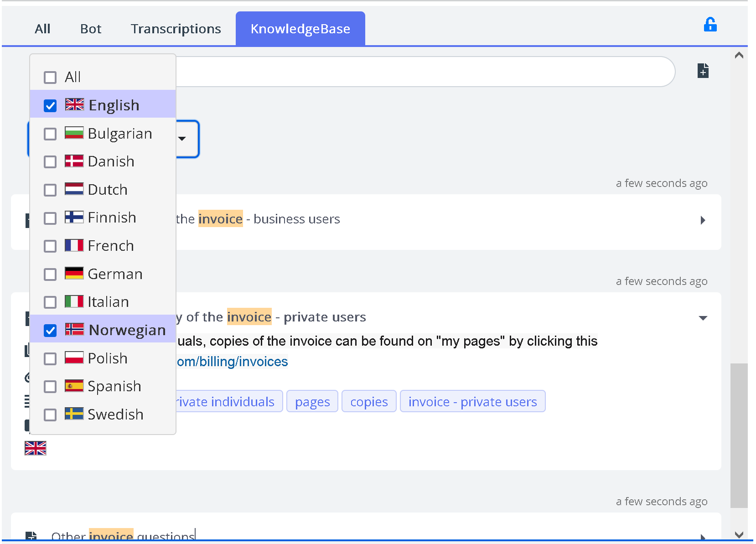Switch to the Bot tab

point(91,29)
